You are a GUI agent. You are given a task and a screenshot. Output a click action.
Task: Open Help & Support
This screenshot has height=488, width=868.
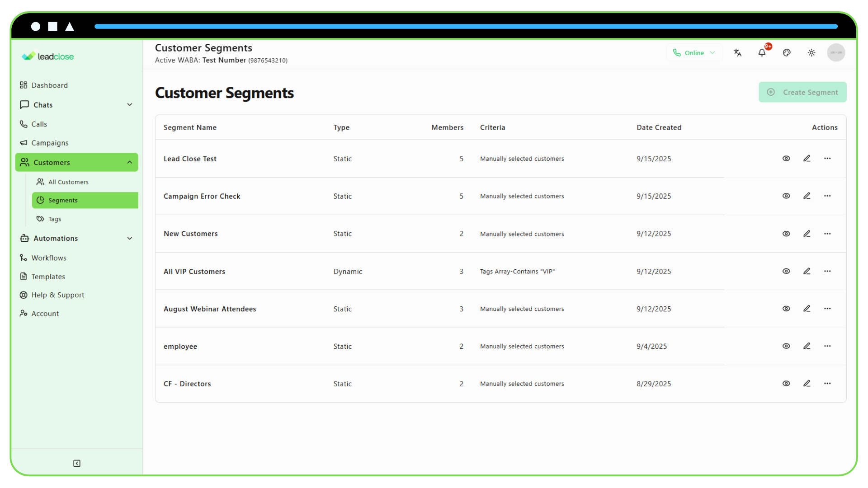[57, 295]
